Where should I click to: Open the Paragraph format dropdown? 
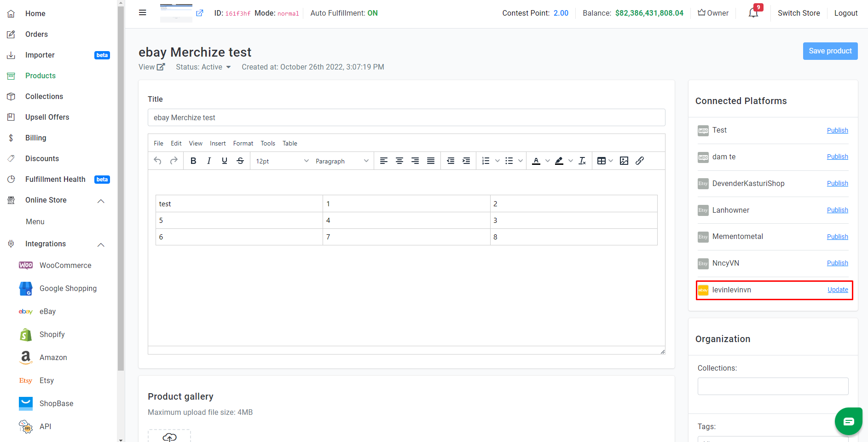tap(342, 161)
